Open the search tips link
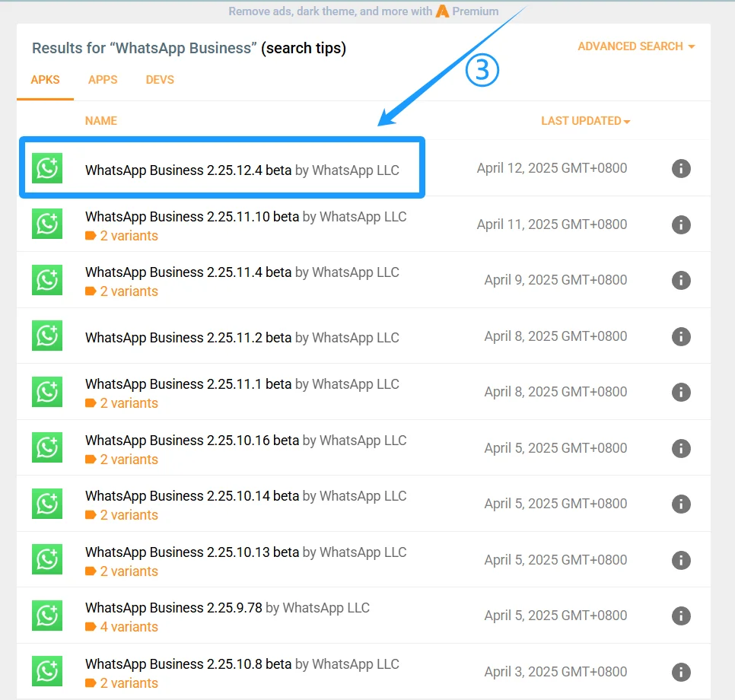The width and height of the screenshot is (735, 700). [304, 48]
